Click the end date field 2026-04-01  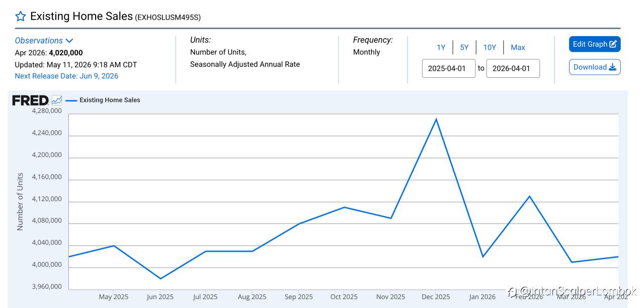(513, 68)
